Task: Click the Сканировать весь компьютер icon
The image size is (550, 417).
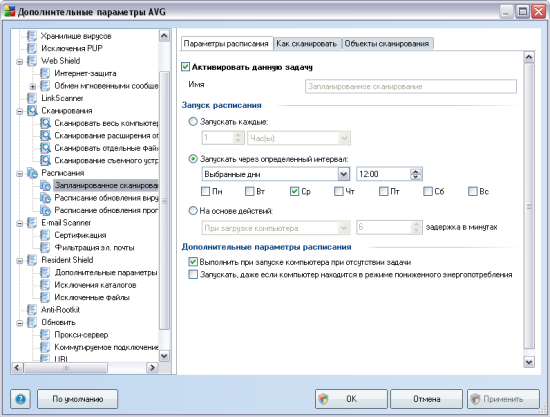Action: click(45, 123)
